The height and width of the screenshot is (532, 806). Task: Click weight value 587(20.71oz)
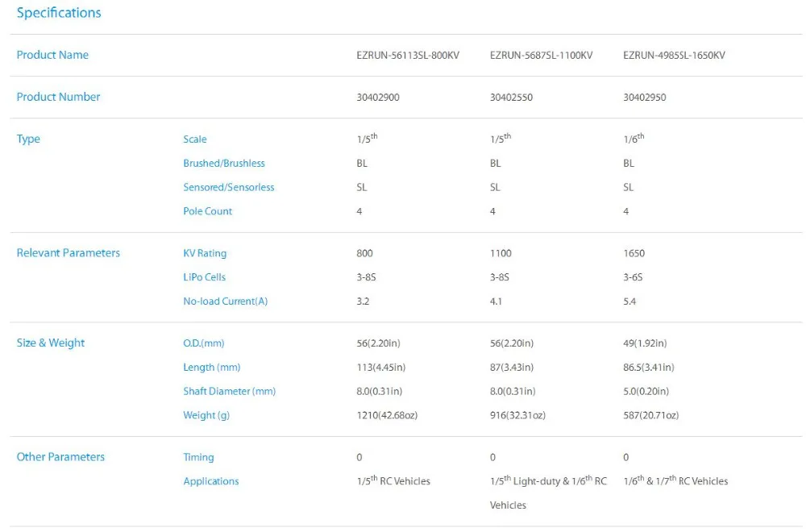click(x=650, y=415)
